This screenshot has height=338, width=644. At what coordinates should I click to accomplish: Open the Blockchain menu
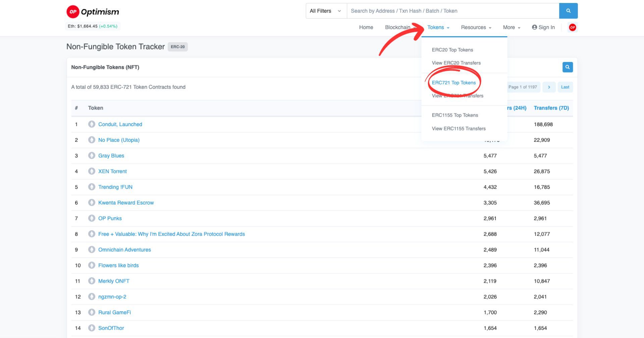point(400,27)
